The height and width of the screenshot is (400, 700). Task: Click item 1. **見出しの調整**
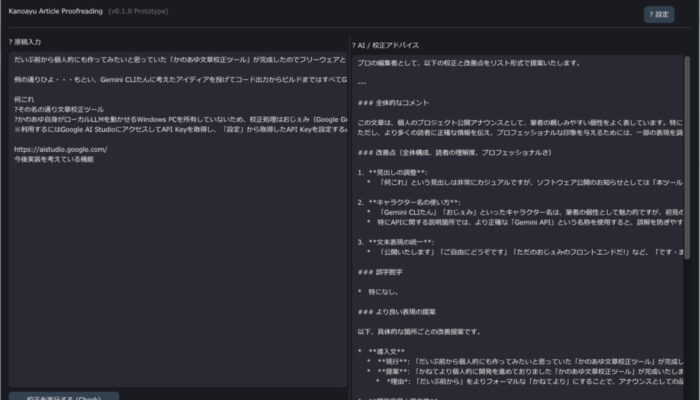(x=392, y=172)
